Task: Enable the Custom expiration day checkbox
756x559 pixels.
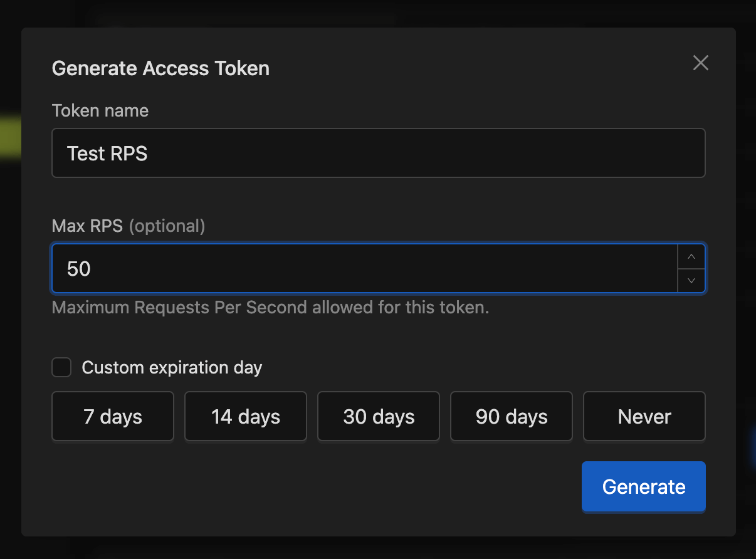Action: (x=61, y=367)
